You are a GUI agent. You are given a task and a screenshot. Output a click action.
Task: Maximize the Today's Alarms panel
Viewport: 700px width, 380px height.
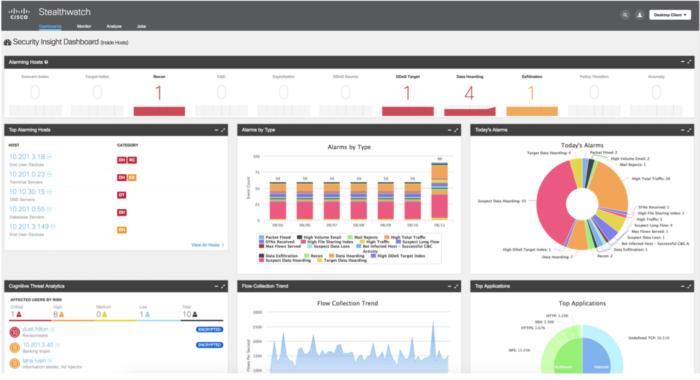690,130
